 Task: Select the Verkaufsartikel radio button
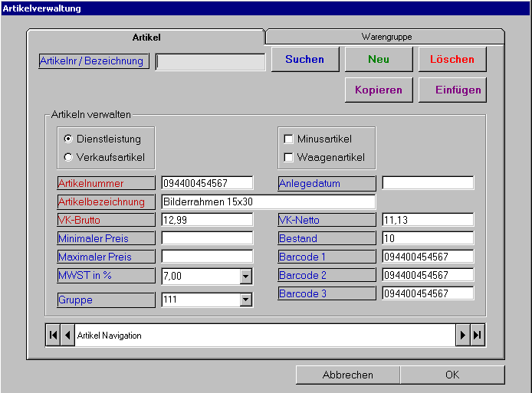coord(69,157)
